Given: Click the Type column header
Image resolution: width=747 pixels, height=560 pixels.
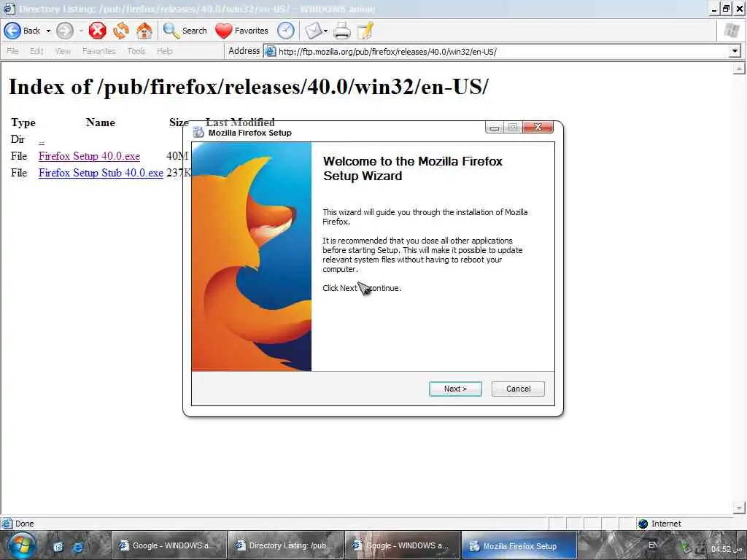Looking at the screenshot, I should [23, 122].
